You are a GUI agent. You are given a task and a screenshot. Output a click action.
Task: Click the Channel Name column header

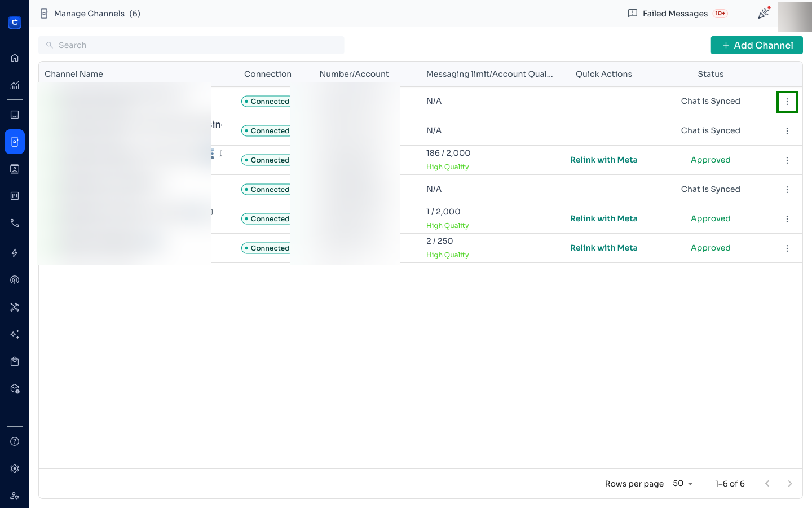coord(74,74)
